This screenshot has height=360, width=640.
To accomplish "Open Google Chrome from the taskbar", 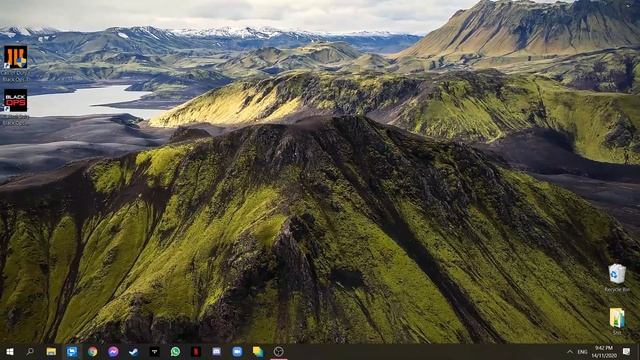I will (93, 351).
